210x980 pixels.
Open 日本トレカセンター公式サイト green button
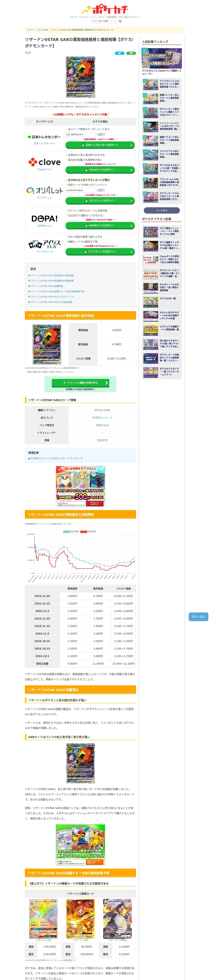pyautogui.click(x=100, y=145)
